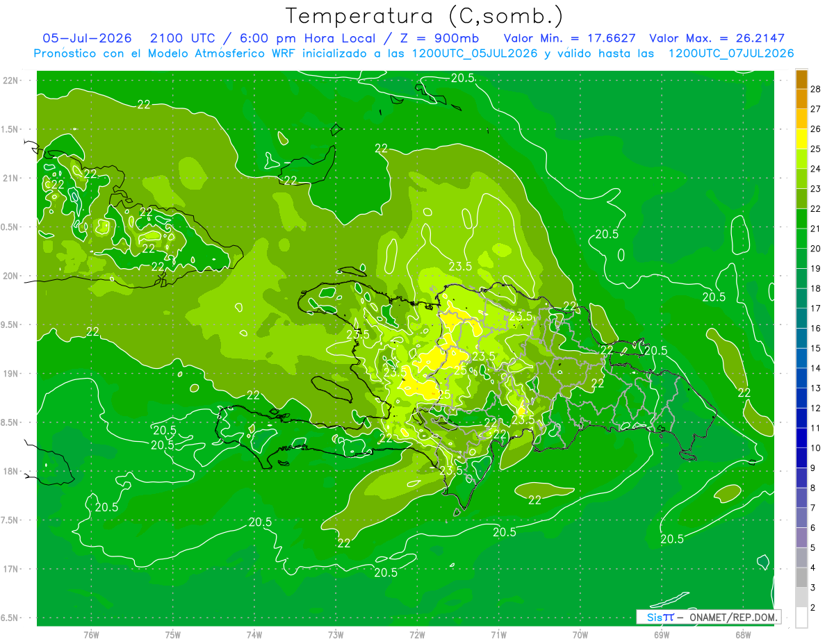Viewport: 834px width, 644px height.
Task: Select the yellow 25 legend color block
Action: [801, 139]
